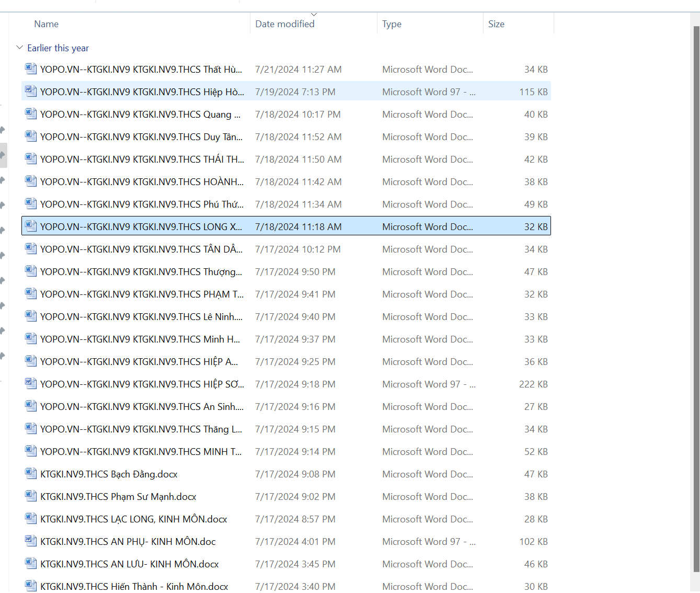Sort files by Type column header
700x593 pixels.
[x=392, y=24]
